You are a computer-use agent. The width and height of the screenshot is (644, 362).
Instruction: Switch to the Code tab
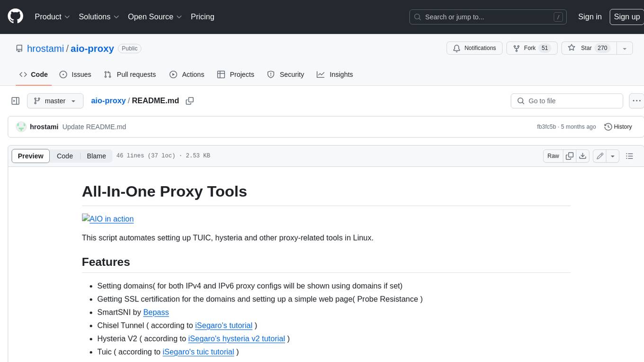(34, 74)
